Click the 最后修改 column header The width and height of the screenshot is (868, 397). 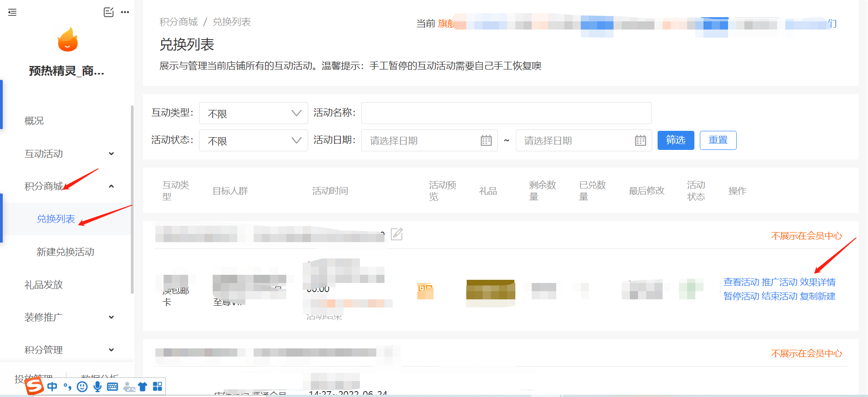point(647,191)
